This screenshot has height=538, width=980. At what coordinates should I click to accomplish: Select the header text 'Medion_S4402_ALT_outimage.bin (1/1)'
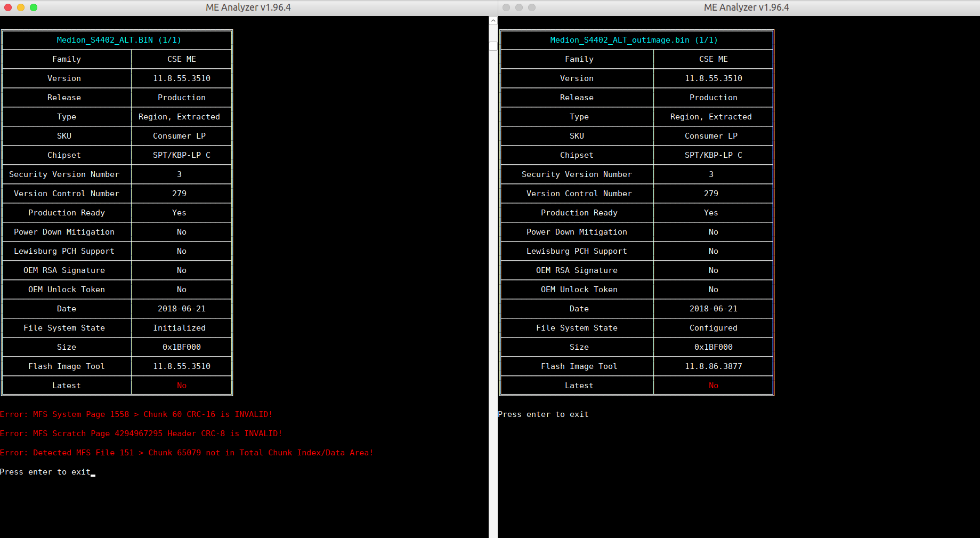(634, 40)
